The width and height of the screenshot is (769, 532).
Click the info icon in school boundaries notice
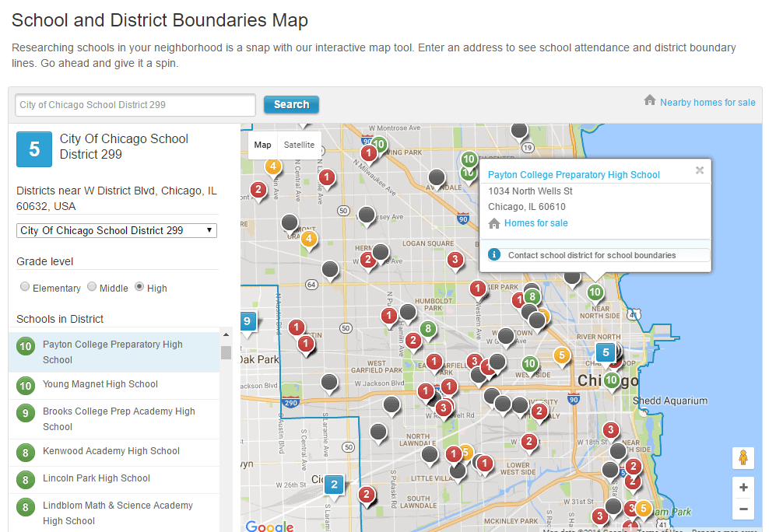coord(493,254)
